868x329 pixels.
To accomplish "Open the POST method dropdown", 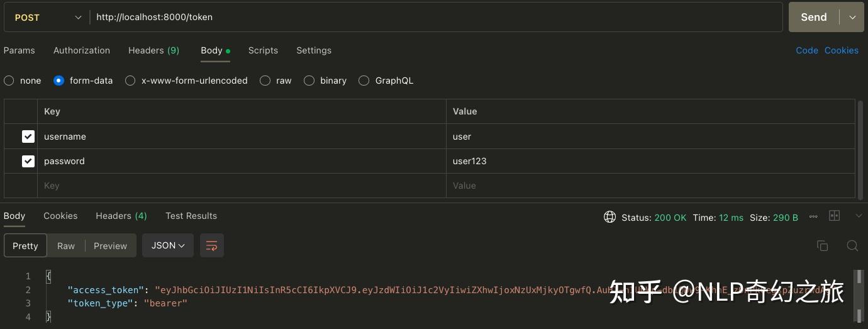I will pos(47,18).
